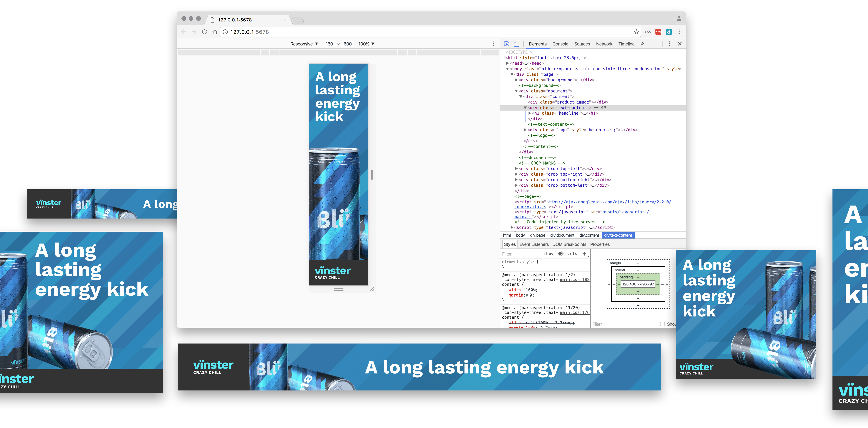Screen dimensions: 868x428
Task: Reload the page with refresh icon
Action: point(204,32)
